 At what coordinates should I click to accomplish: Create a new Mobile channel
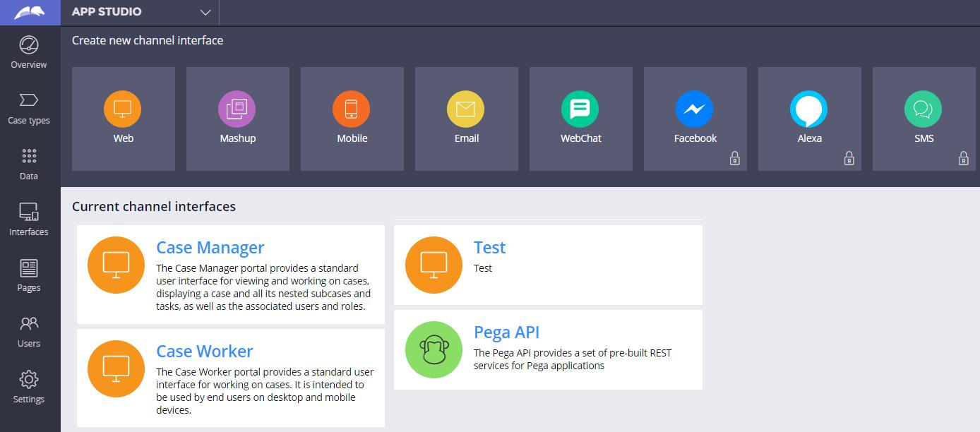click(352, 119)
